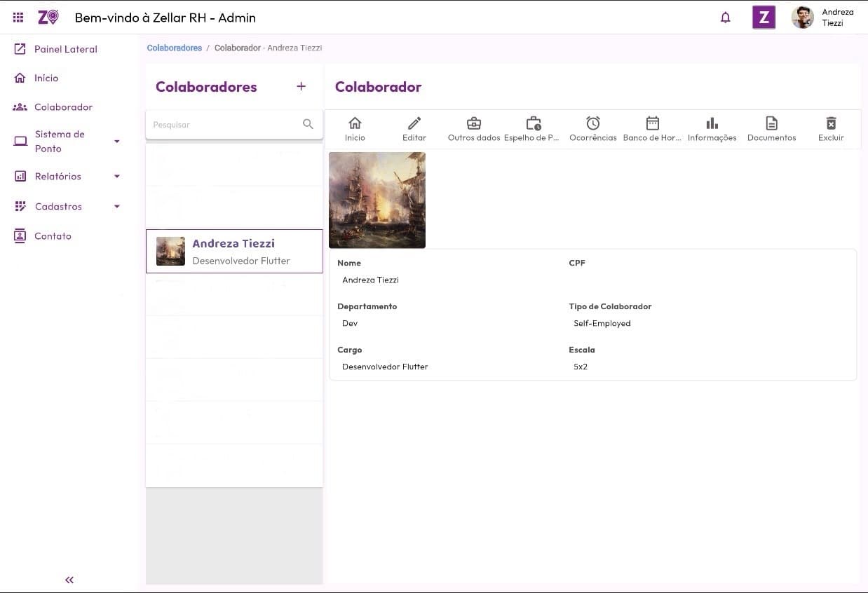Expand the Relatórios dropdown arrow
The height and width of the screenshot is (593, 868).
[x=117, y=177]
